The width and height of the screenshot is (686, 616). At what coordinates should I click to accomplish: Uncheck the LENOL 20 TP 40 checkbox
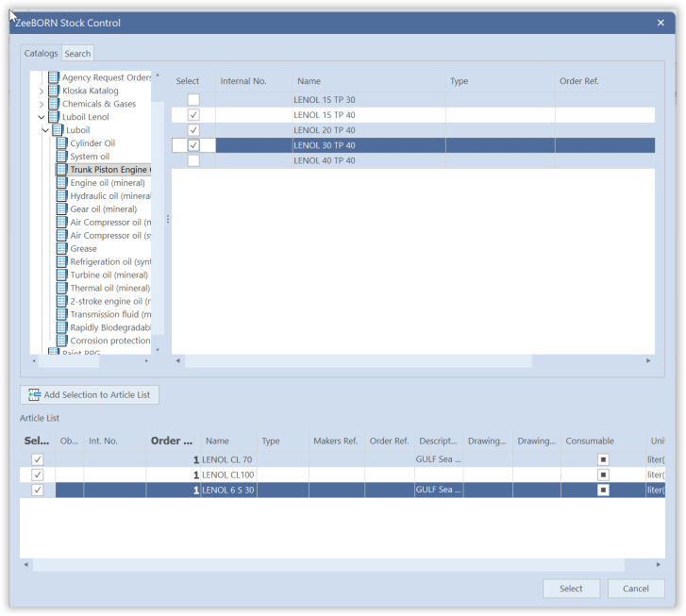coord(193,130)
